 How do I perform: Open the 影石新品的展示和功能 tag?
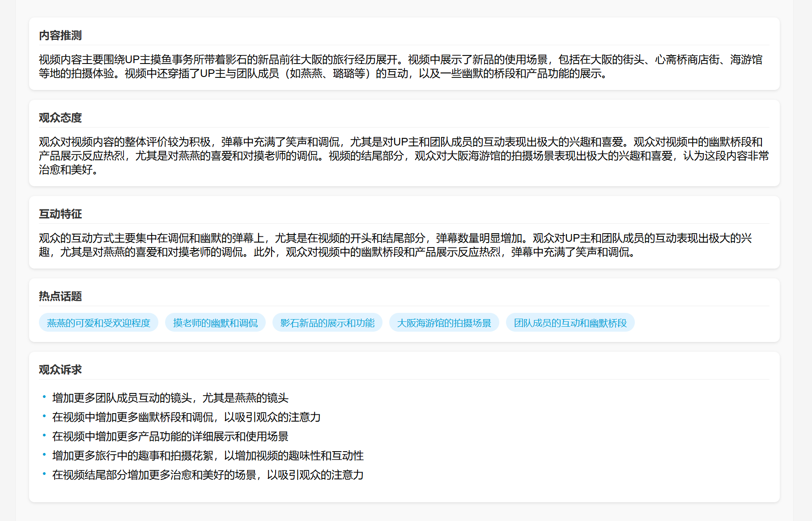[x=327, y=323]
